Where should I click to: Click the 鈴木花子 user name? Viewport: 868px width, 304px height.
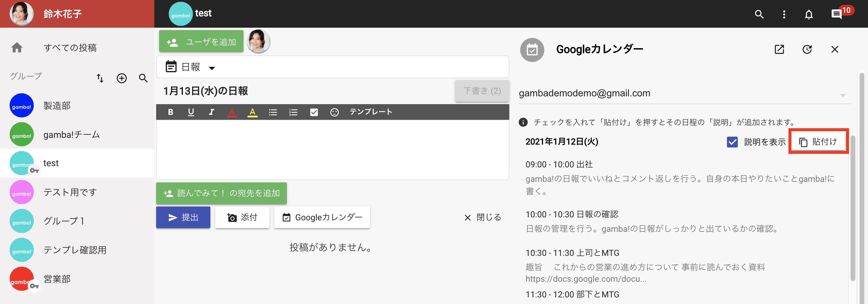pos(63,14)
